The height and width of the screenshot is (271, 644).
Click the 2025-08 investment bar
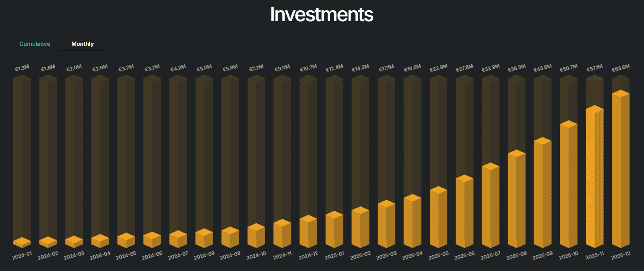(516, 199)
